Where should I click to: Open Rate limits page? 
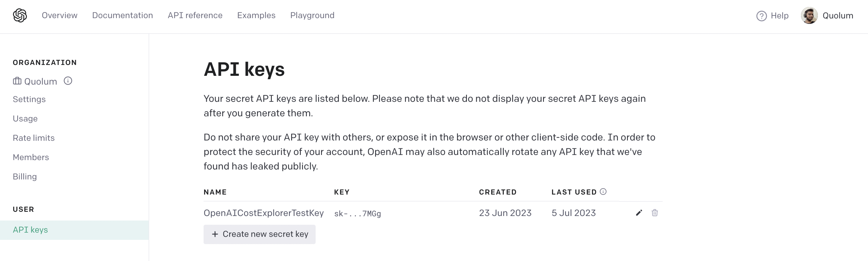pos(34,138)
